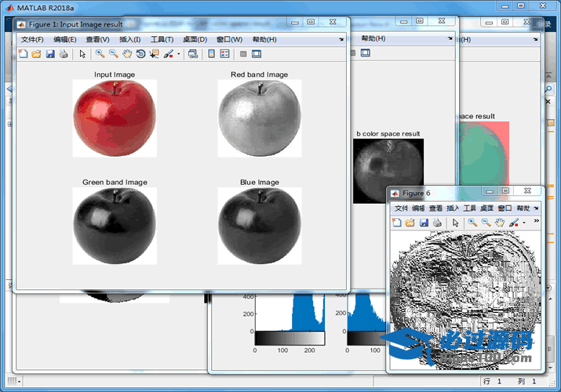
Task: Save Figure 1 using the floppy icon
Action: pos(50,54)
